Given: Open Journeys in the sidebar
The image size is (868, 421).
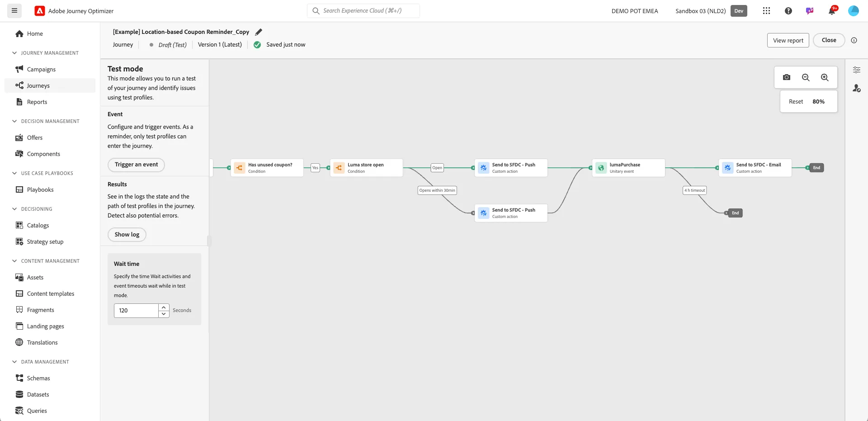Looking at the screenshot, I should click(x=50, y=85).
